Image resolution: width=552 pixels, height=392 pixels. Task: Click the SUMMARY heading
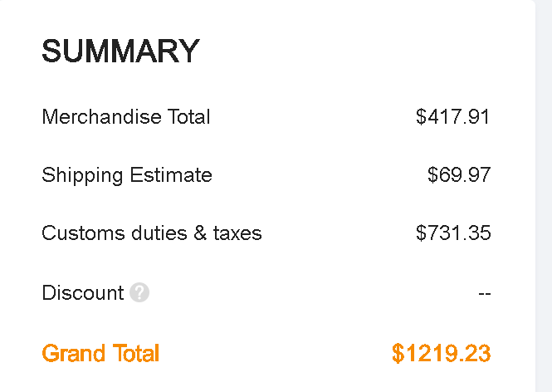pos(120,51)
